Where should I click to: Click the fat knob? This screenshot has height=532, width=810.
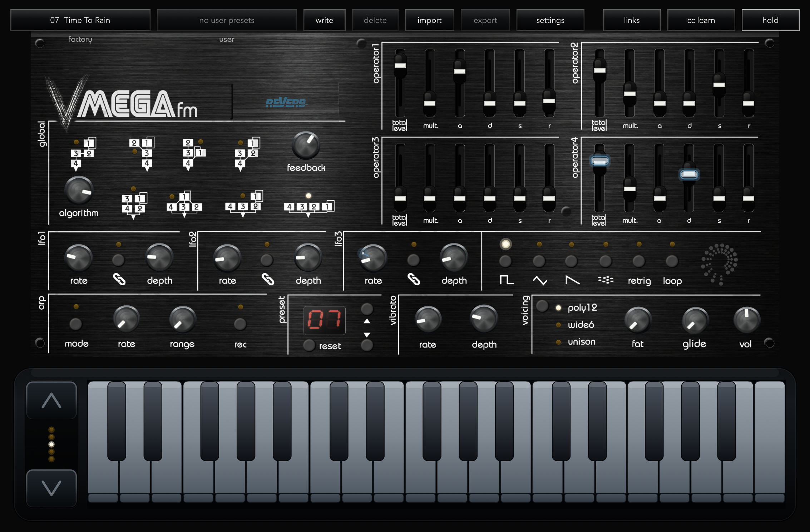[638, 320]
